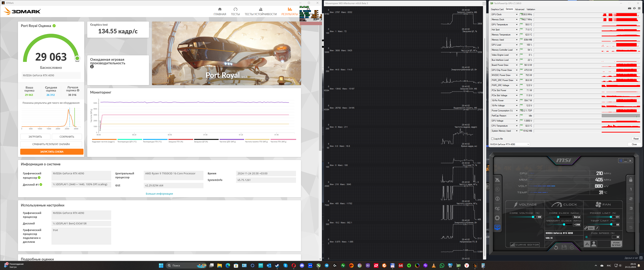Open the ТЕСТЫ tab in 3DMark
The image size is (644, 270).
point(235,11)
